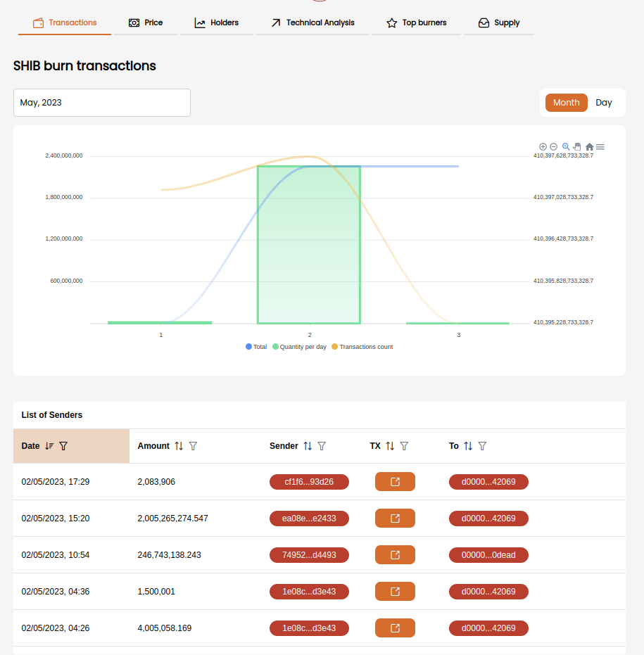
Task: Select the Day view toggle
Action: pyautogui.click(x=604, y=103)
